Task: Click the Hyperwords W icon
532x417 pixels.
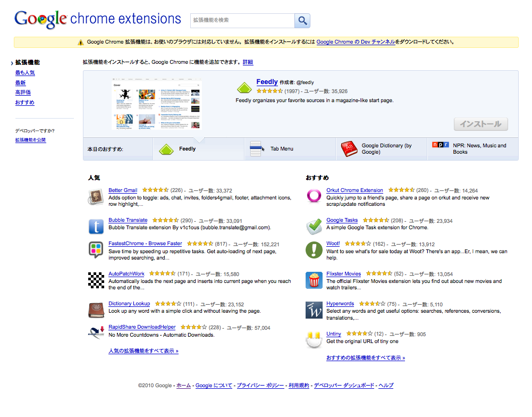Action: click(x=314, y=310)
